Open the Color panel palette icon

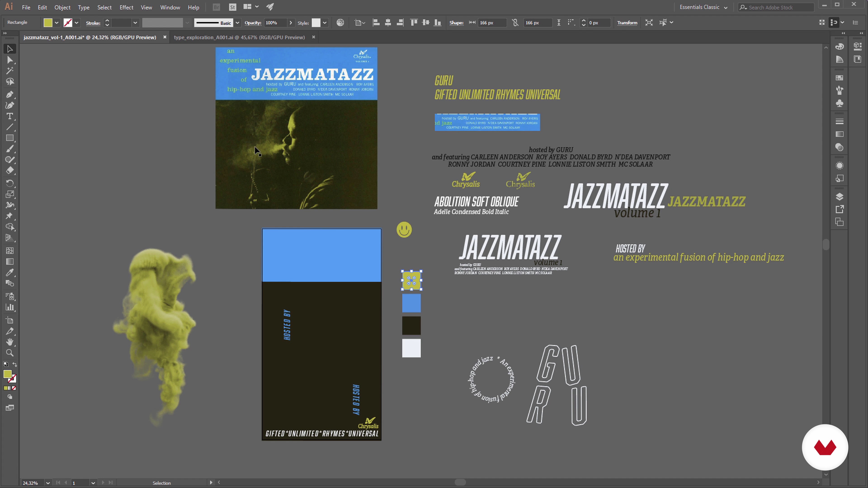(839, 47)
